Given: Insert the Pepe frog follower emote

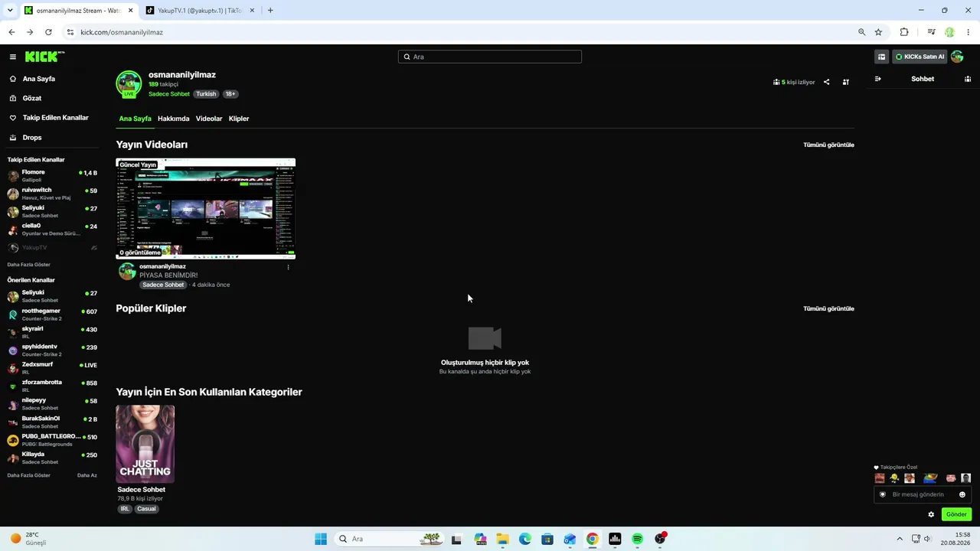Looking at the screenshot, I should click(930, 478).
